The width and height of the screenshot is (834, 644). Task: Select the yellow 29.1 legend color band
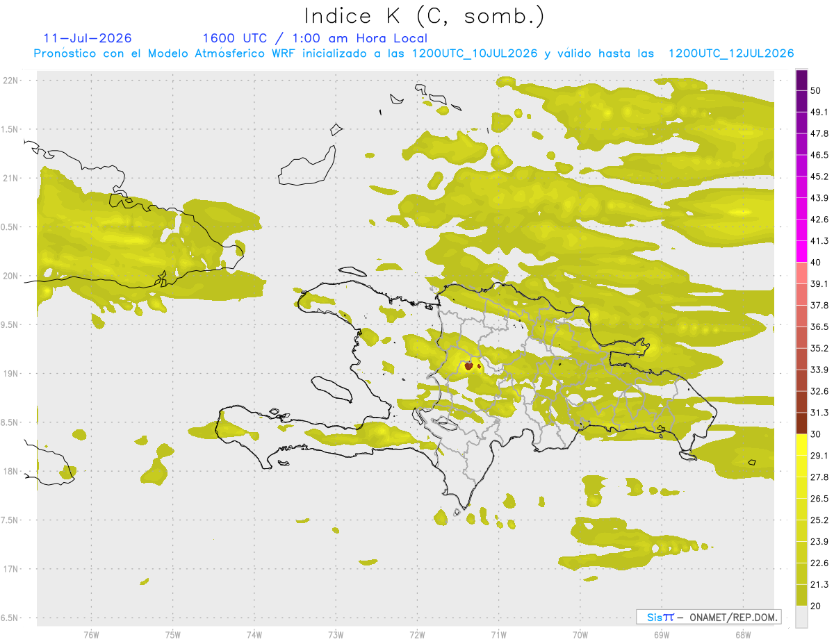[x=801, y=445]
